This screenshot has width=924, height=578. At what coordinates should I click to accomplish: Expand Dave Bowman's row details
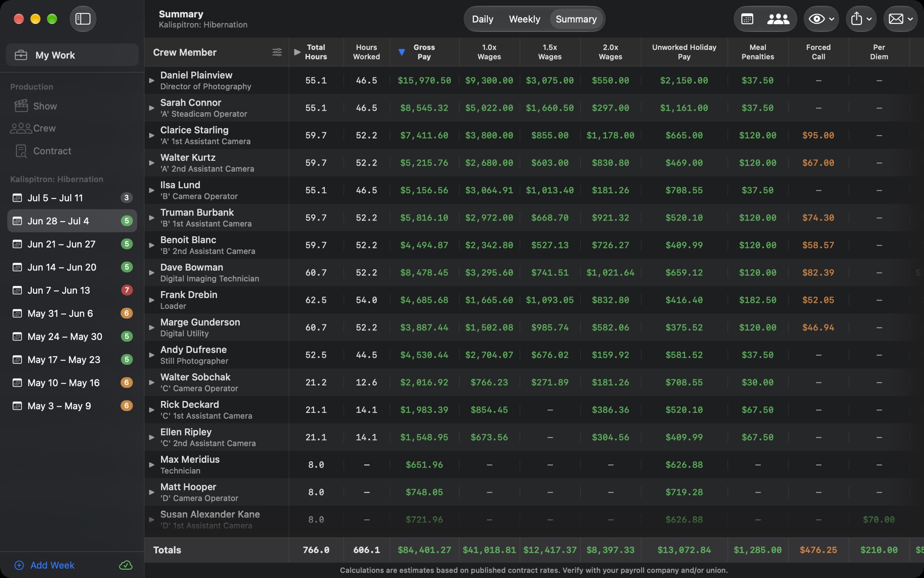click(x=152, y=273)
